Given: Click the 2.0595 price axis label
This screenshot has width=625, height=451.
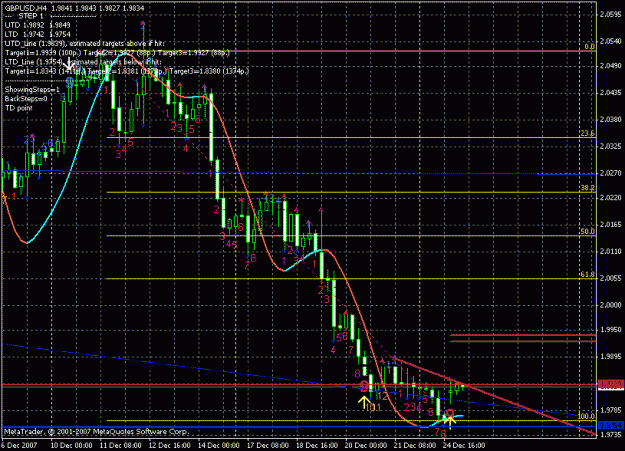Looking at the screenshot, I should [x=611, y=14].
